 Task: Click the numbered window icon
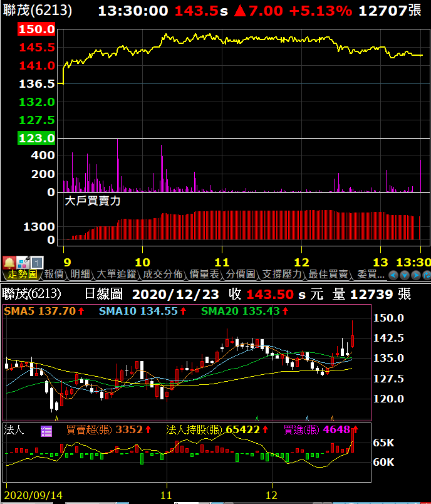[x=37, y=263]
